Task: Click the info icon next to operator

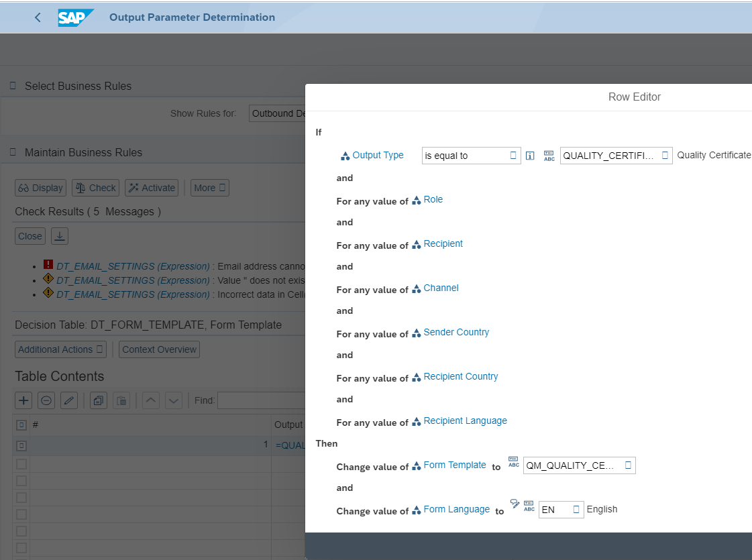Action: pyautogui.click(x=530, y=156)
